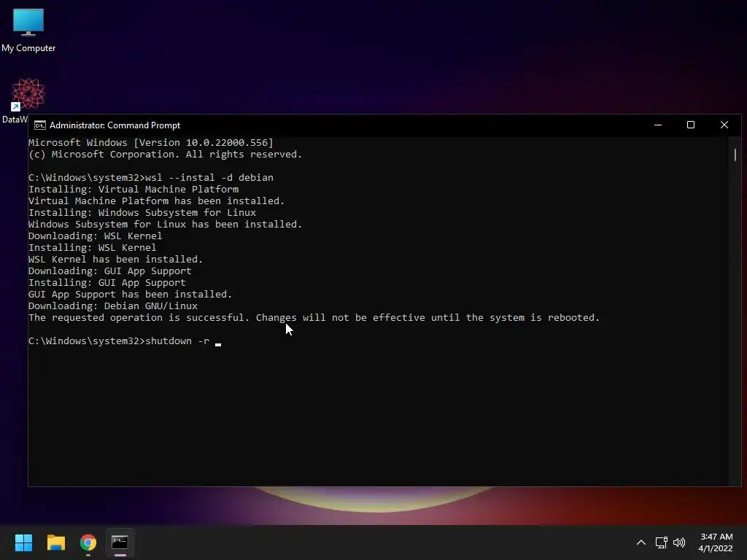Click the Command Prompt title bar icon

point(40,125)
